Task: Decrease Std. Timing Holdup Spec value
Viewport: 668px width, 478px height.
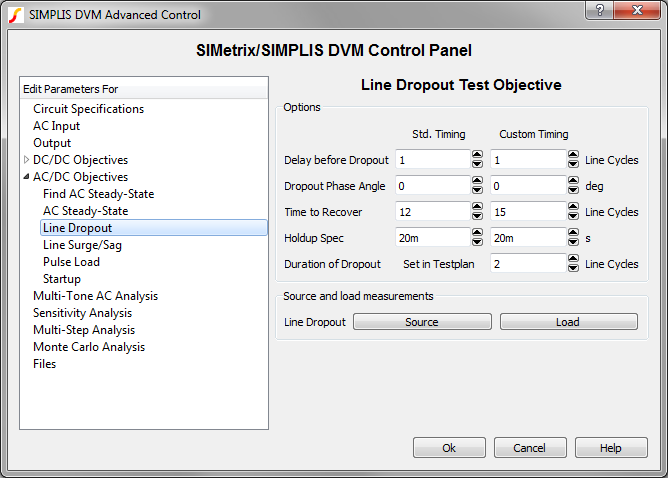Action: (x=477, y=242)
